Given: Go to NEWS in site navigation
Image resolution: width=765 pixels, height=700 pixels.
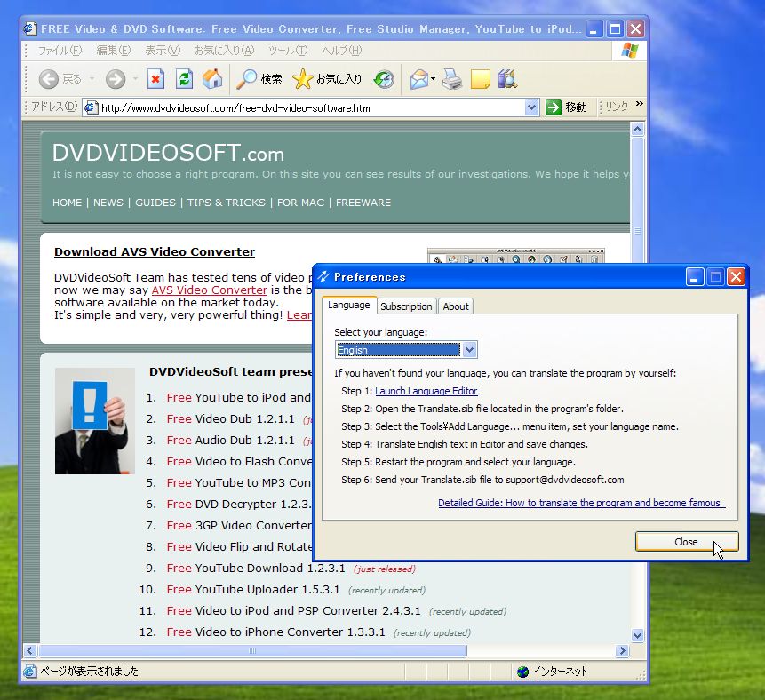Looking at the screenshot, I should 108,203.
